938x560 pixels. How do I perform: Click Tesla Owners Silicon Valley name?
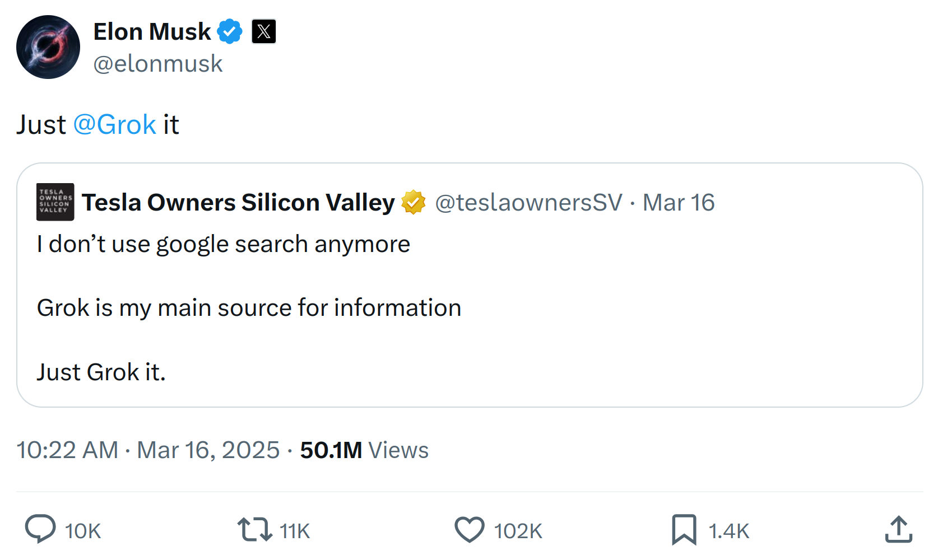click(x=238, y=202)
